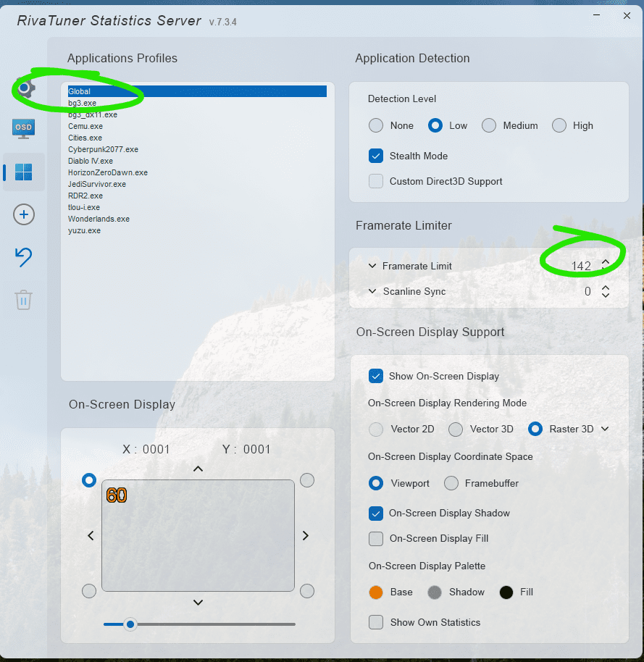The height and width of the screenshot is (662, 644).
Task: Close the RivaTuner Statistics Server window
Action: (627, 16)
